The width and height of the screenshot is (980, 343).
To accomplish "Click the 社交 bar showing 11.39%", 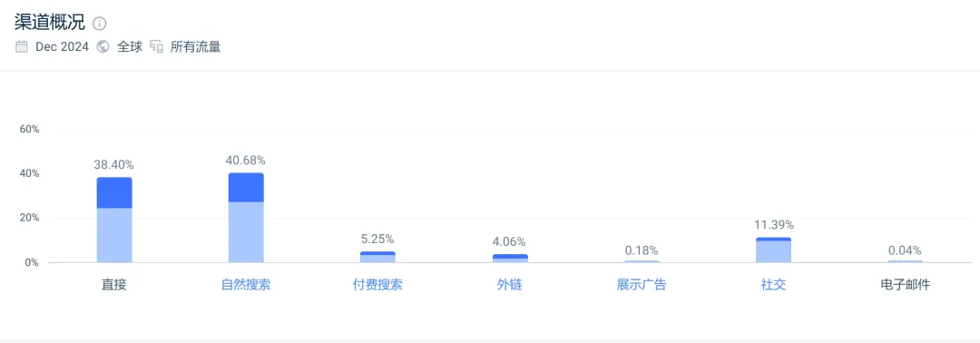I will [773, 250].
